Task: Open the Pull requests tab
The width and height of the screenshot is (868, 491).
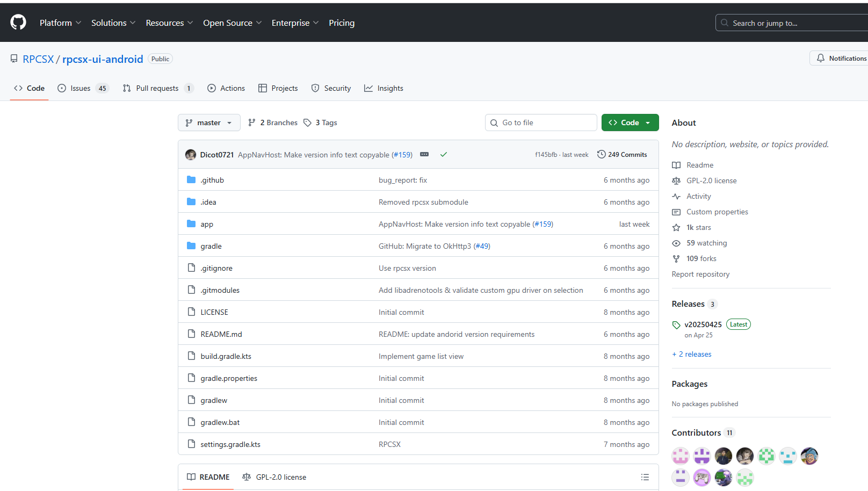Action: [158, 88]
